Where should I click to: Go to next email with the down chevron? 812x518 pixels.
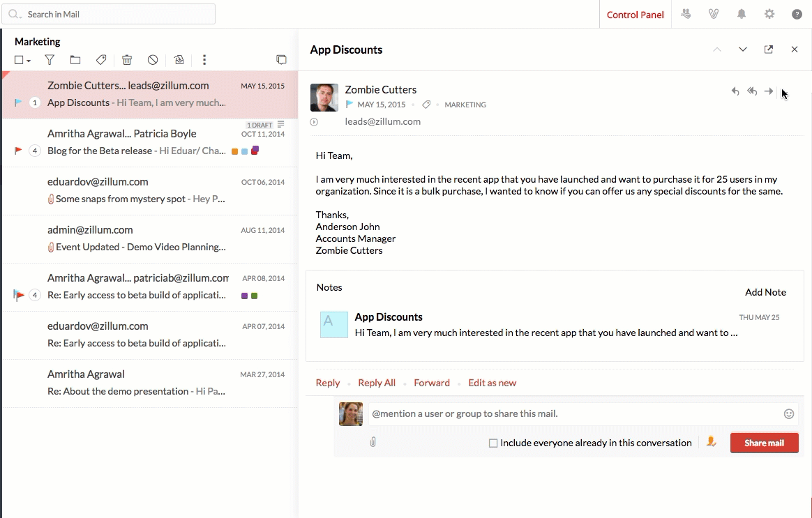pos(743,49)
